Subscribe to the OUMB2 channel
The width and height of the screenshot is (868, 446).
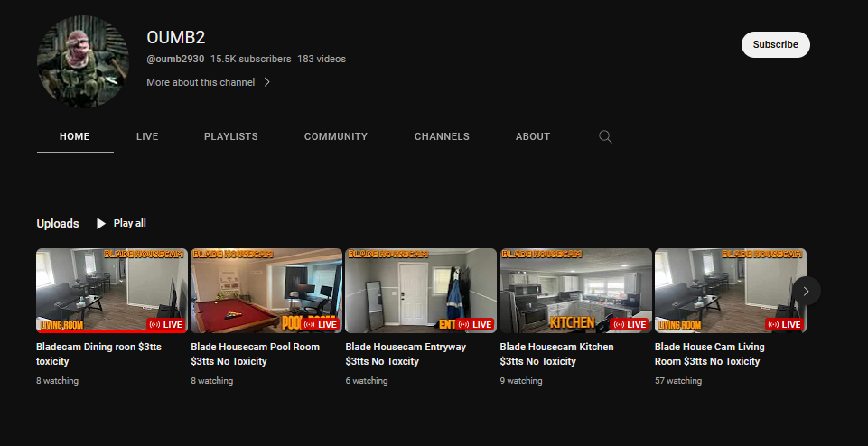point(776,44)
